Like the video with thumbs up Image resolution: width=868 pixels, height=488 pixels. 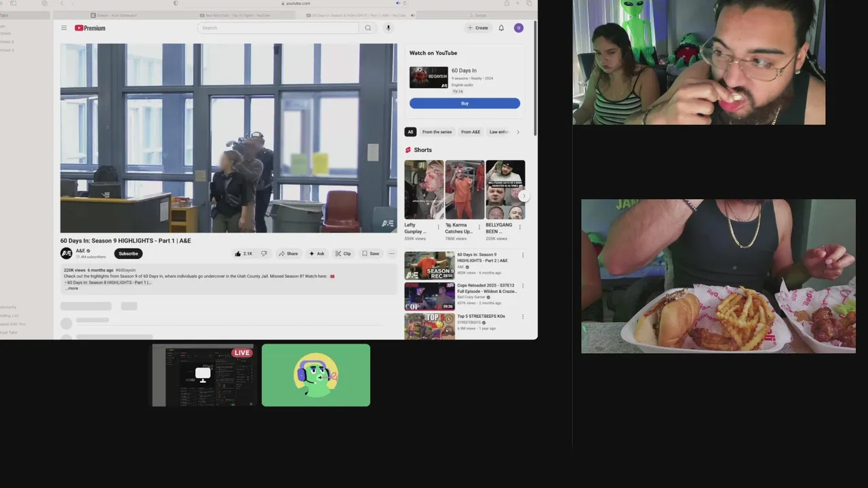[x=243, y=253]
